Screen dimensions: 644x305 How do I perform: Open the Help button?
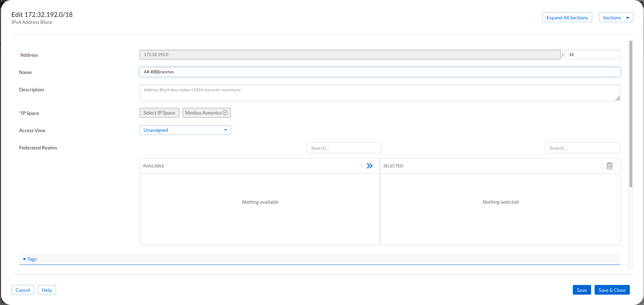(47, 290)
